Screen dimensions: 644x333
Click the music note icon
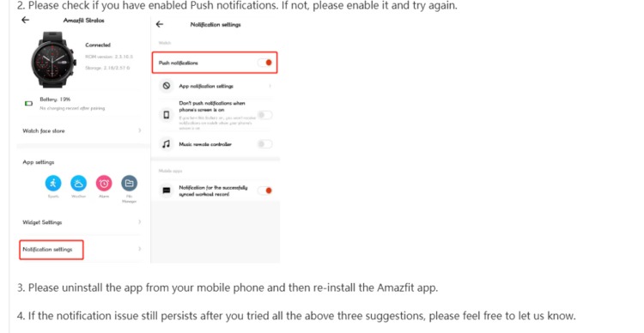(167, 144)
